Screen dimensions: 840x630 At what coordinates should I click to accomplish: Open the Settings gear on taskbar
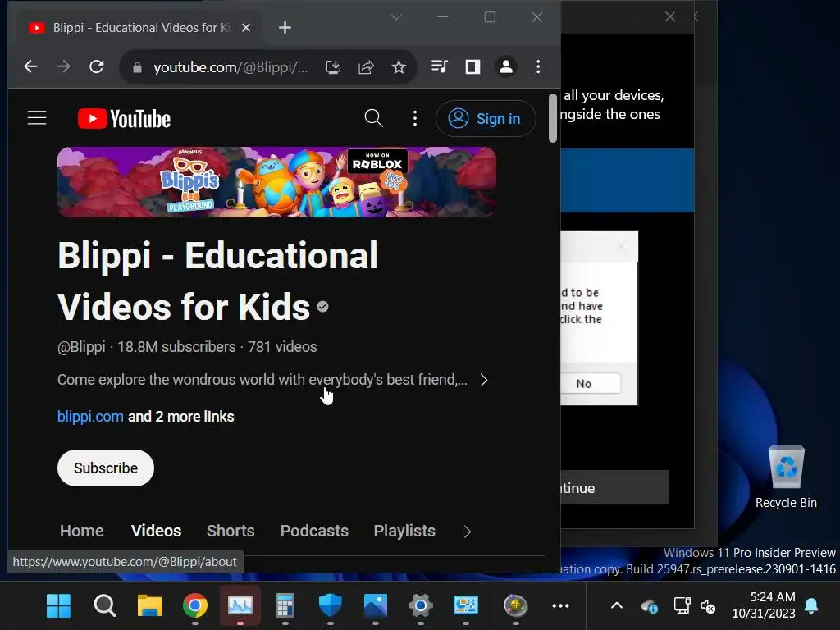pos(421,606)
